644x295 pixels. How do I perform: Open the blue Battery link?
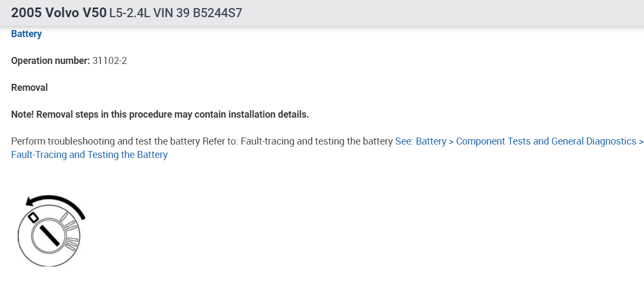point(26,34)
